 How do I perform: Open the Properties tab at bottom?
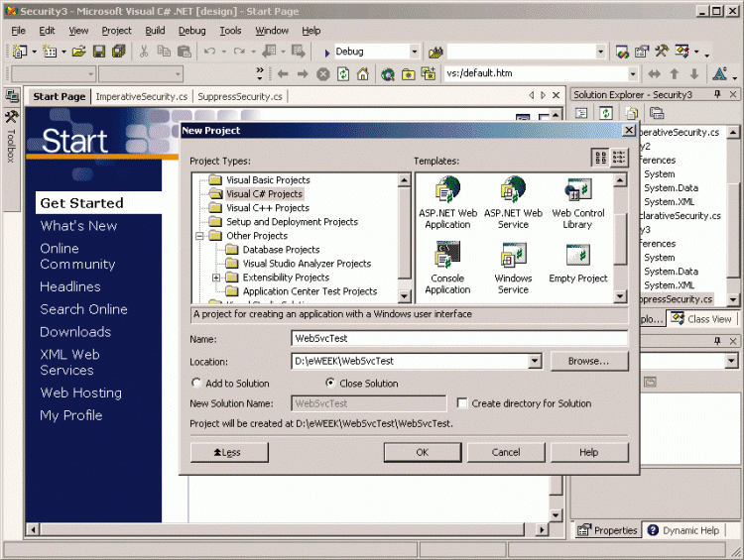click(x=607, y=530)
